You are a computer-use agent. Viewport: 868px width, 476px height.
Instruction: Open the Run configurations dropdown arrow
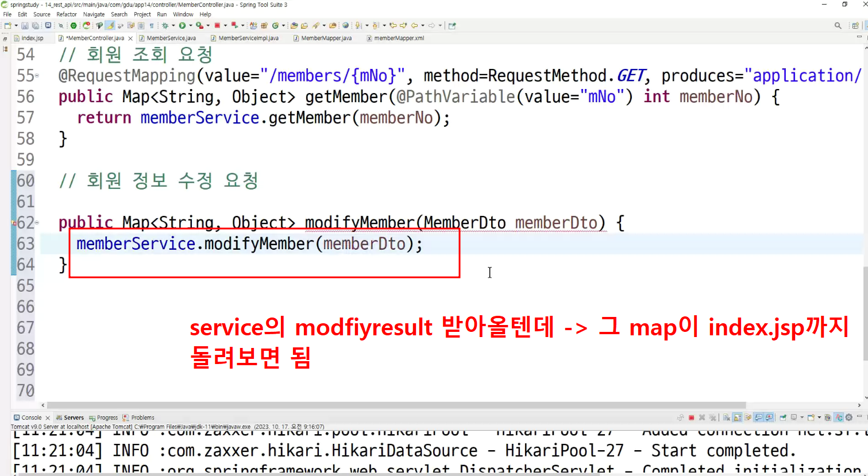pyautogui.click(x=190, y=25)
